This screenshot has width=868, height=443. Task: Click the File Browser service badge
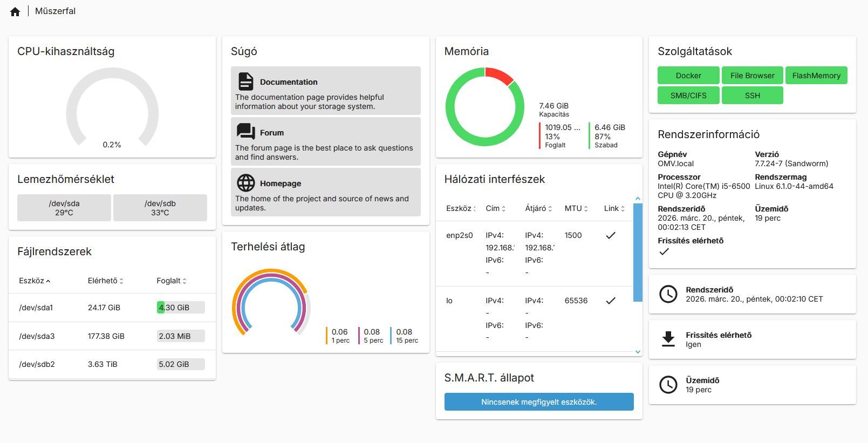(x=752, y=76)
